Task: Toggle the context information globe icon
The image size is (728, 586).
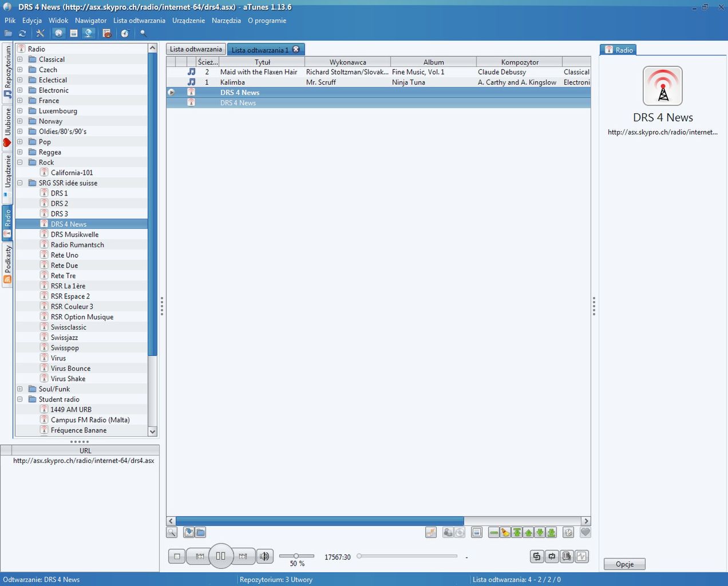Action: click(89, 34)
